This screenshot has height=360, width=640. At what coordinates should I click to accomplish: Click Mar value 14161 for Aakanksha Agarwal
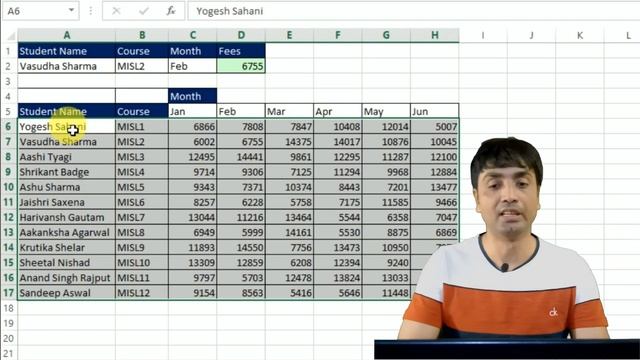pos(289,232)
